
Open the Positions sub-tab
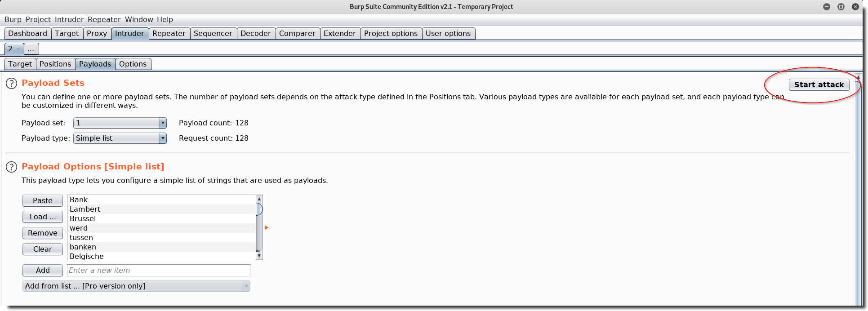pyautogui.click(x=55, y=64)
